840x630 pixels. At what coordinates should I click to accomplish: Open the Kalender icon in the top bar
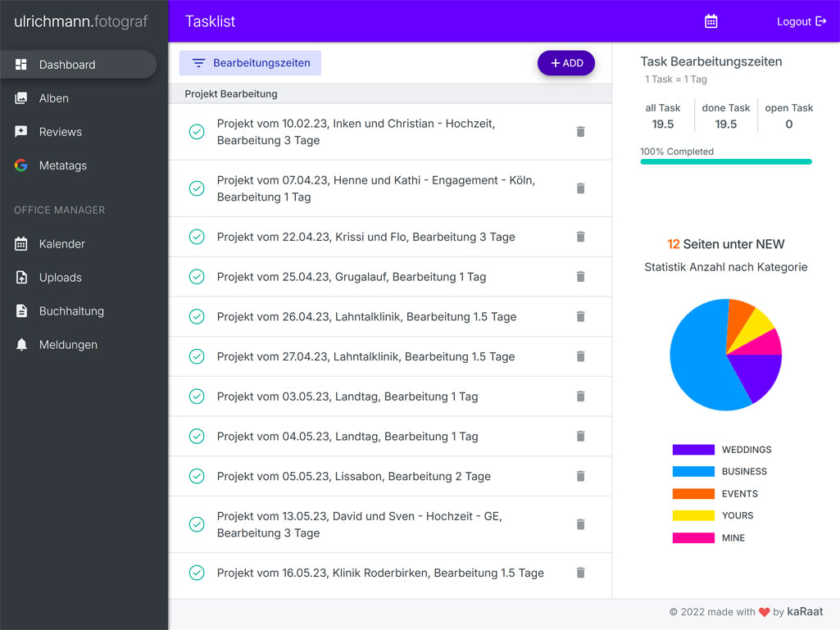(x=711, y=20)
